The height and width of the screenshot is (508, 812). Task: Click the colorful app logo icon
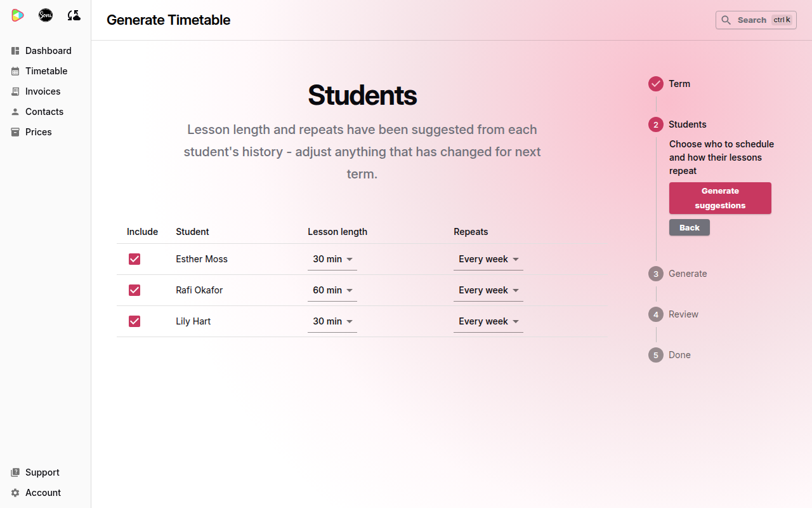tap(18, 15)
